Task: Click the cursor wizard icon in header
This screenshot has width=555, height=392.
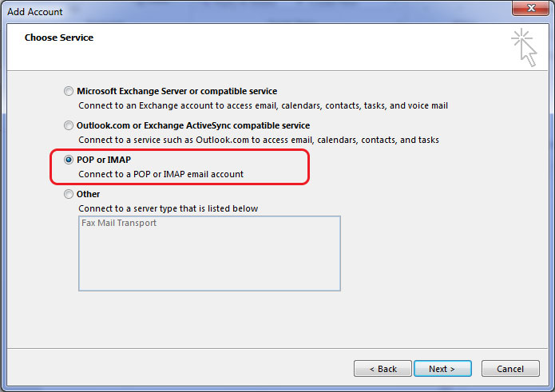Action: coord(524,48)
